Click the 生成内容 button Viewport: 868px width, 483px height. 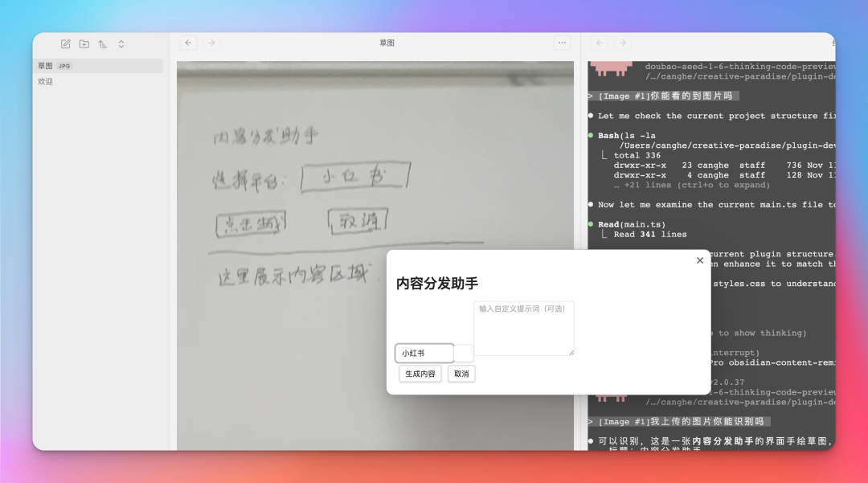coord(420,374)
